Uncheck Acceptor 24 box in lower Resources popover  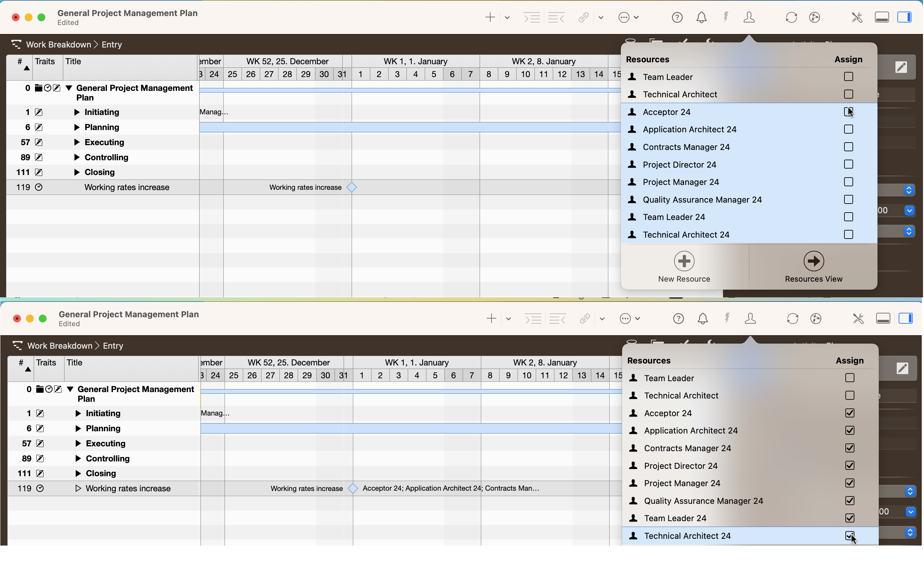850,413
